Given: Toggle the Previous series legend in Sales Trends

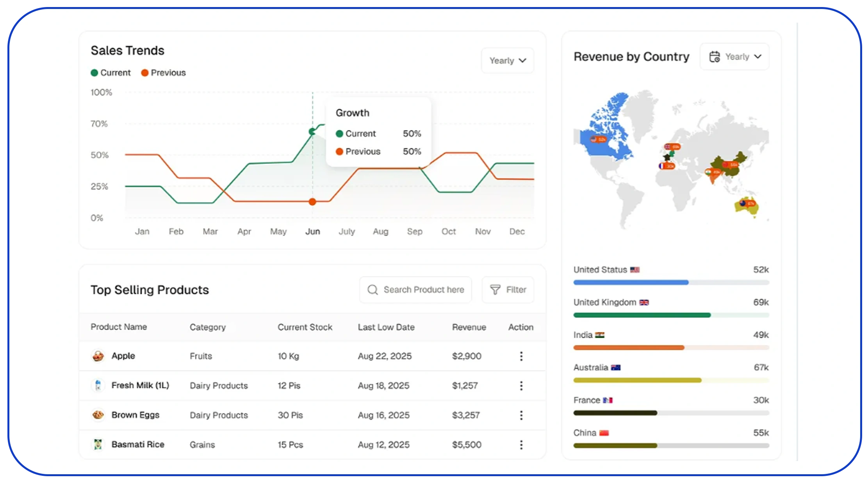Looking at the screenshot, I should pyautogui.click(x=163, y=73).
